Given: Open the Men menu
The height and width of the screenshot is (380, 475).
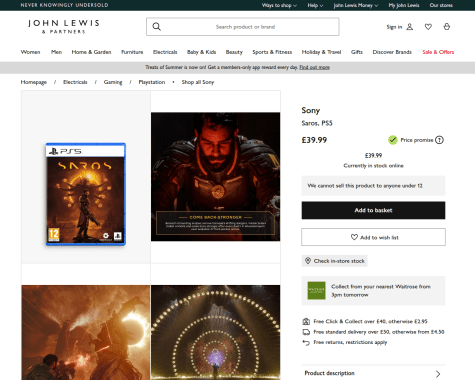Looking at the screenshot, I should (56, 52).
